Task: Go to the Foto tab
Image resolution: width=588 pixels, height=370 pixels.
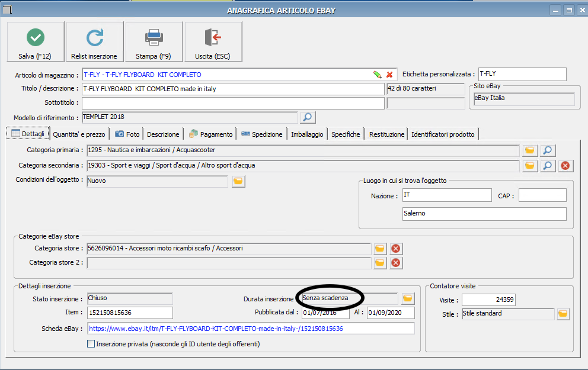Action: click(x=127, y=134)
